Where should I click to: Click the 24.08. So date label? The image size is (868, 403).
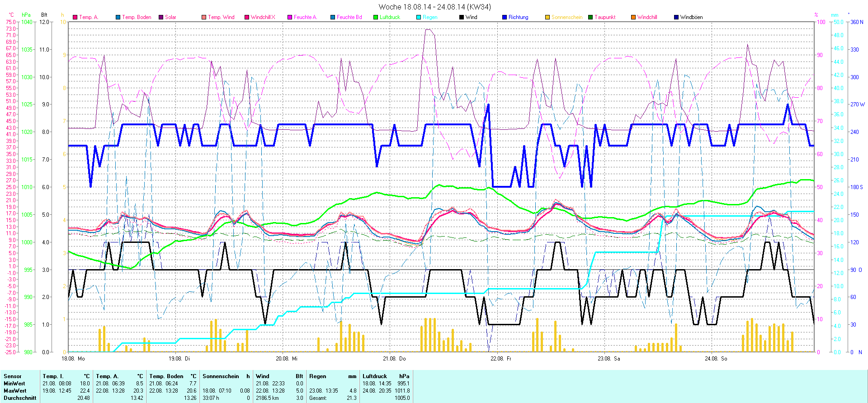[716, 359]
